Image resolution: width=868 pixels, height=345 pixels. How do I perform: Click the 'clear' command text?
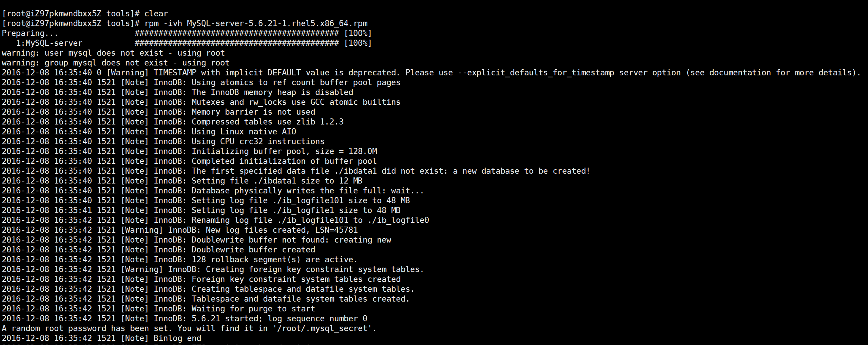tap(156, 13)
